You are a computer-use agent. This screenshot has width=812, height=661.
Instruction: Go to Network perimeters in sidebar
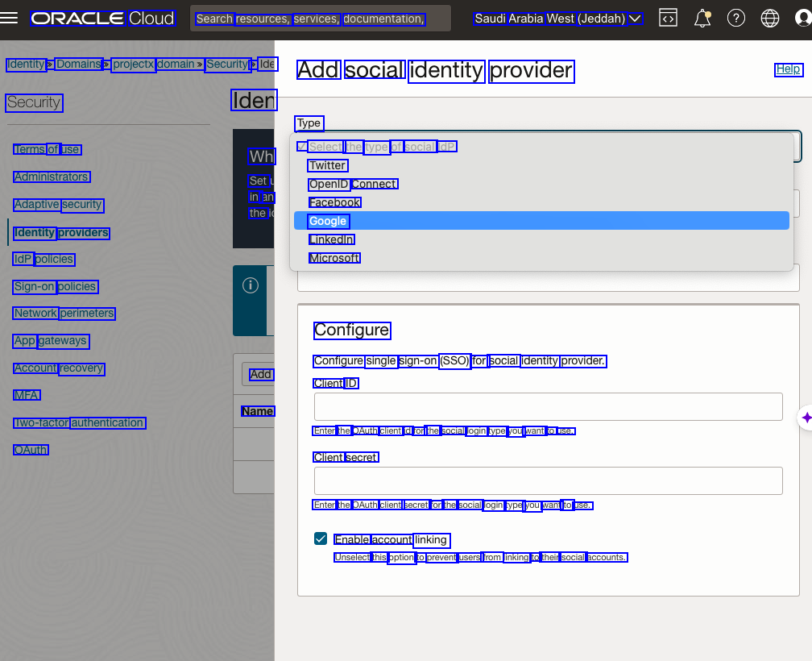coord(64,313)
